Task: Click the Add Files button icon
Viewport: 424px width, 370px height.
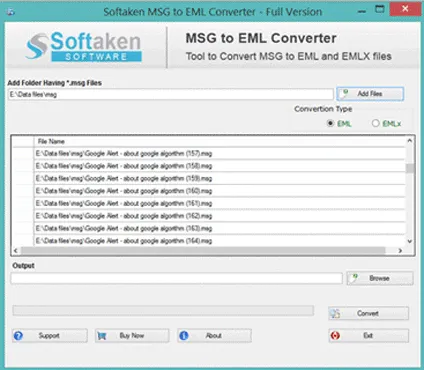Action: tap(345, 94)
